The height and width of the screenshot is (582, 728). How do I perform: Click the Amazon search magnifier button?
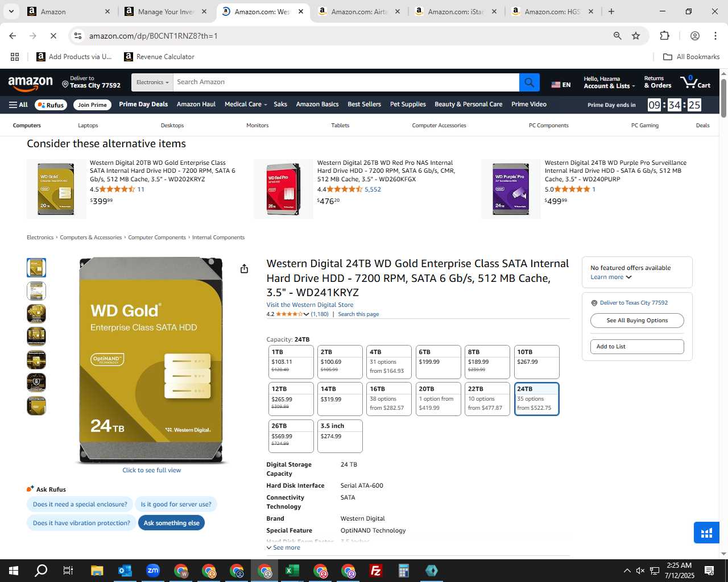click(x=529, y=82)
